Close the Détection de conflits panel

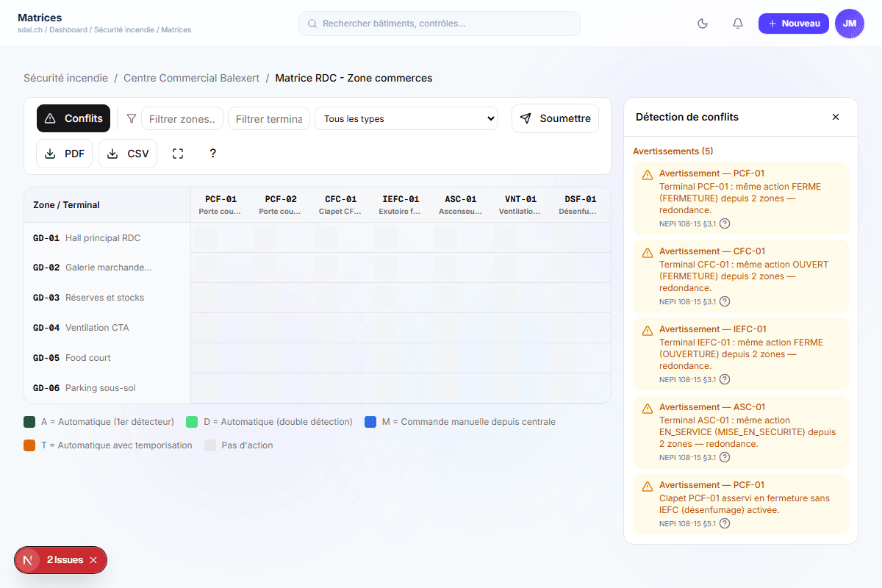pyautogui.click(x=836, y=117)
